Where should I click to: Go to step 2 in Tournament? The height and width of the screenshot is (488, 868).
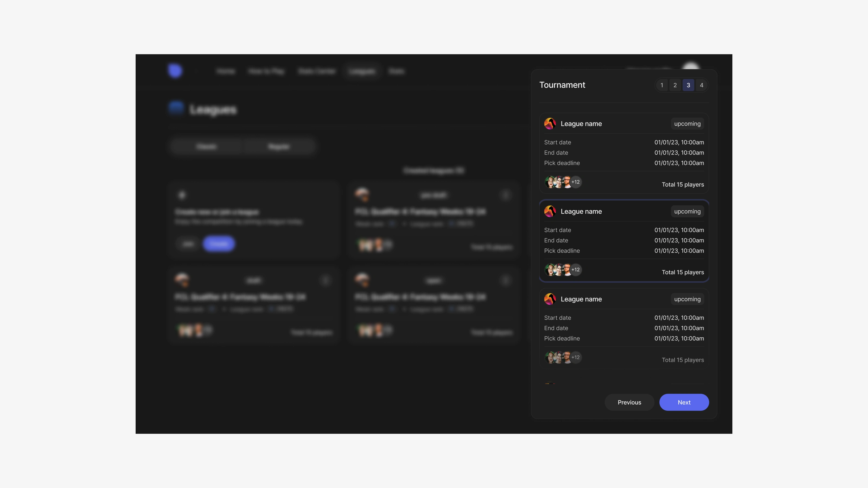[675, 85]
